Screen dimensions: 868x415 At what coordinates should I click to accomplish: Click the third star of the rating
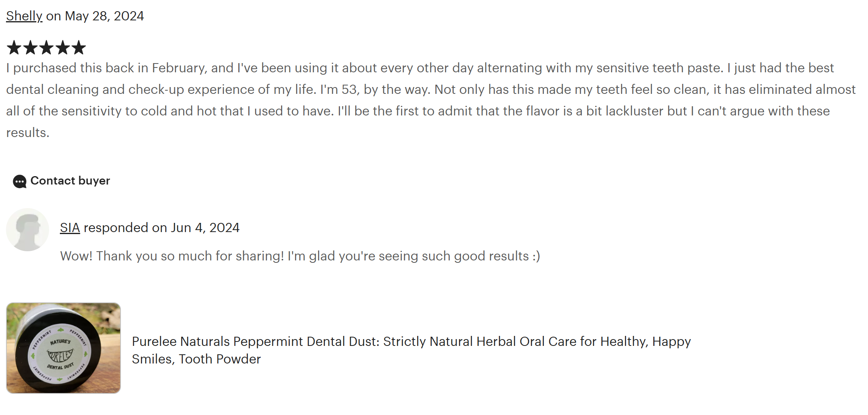[46, 48]
